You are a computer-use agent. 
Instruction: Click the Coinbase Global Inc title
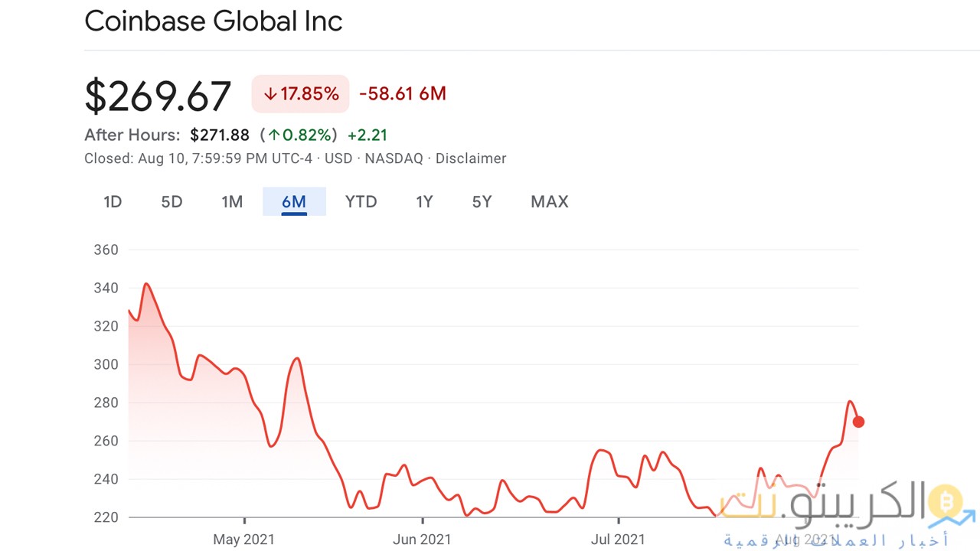tap(213, 21)
